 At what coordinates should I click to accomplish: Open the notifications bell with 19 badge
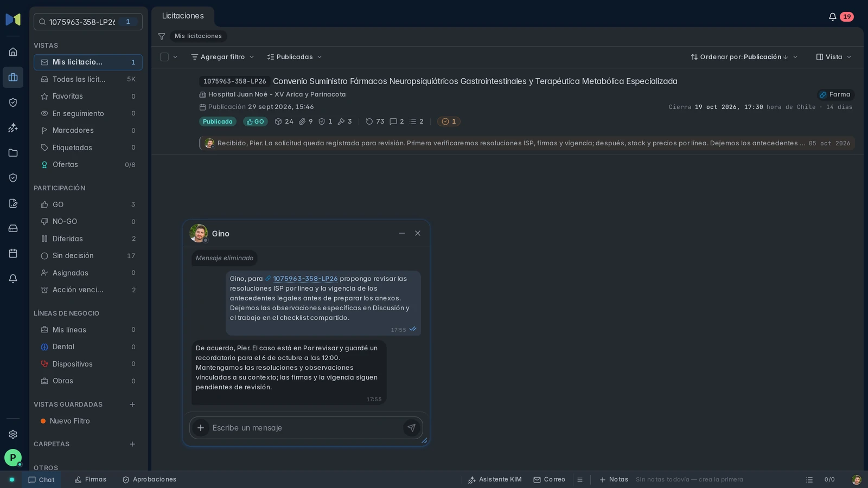(x=840, y=17)
